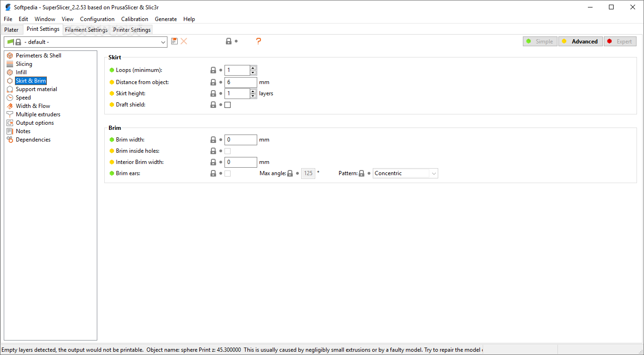Click lock icon for Brim width
Viewport: 644px width, 355px height.
(x=213, y=140)
